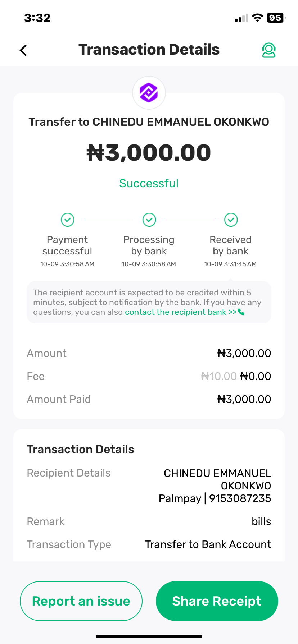Tap the strikethrough ₦10.00 fee
This screenshot has width=298, height=644.
coord(219,376)
